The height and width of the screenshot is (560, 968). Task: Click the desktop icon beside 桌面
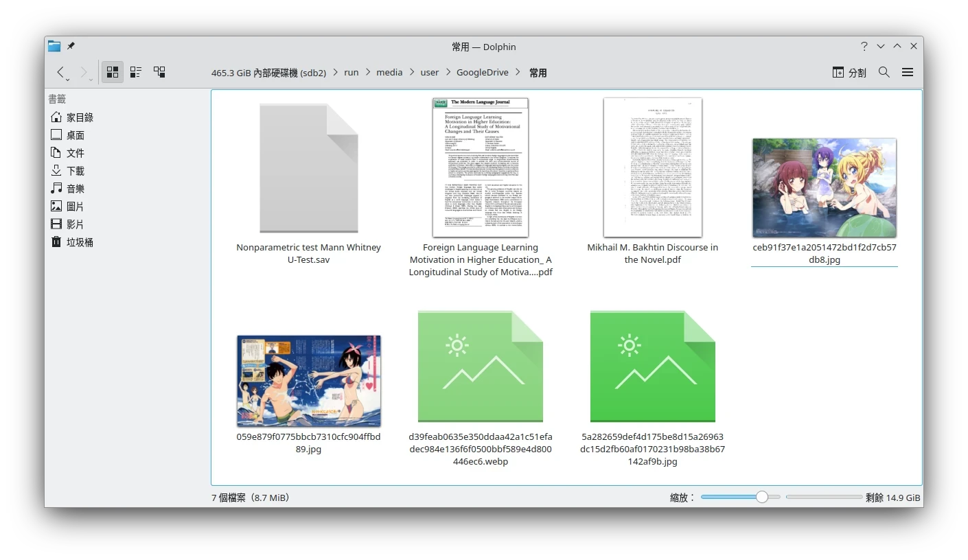tap(56, 135)
